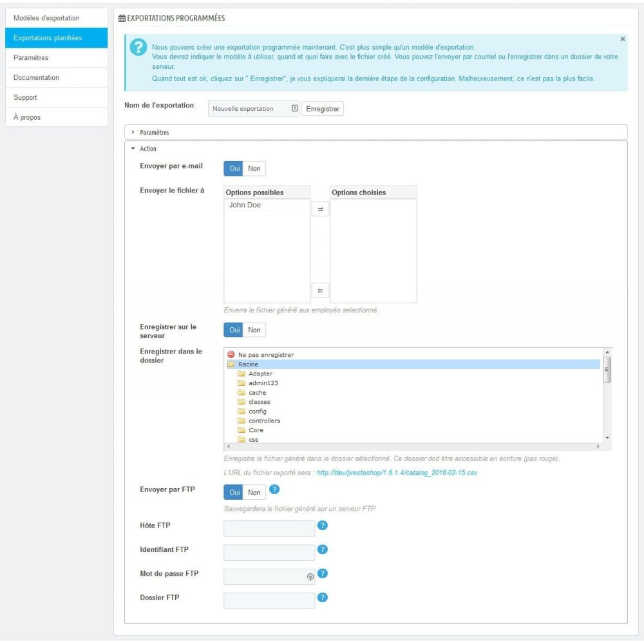Click the 'Enregistrer' button
Image resolution: width=644 pixels, height=644 pixels.
point(322,108)
